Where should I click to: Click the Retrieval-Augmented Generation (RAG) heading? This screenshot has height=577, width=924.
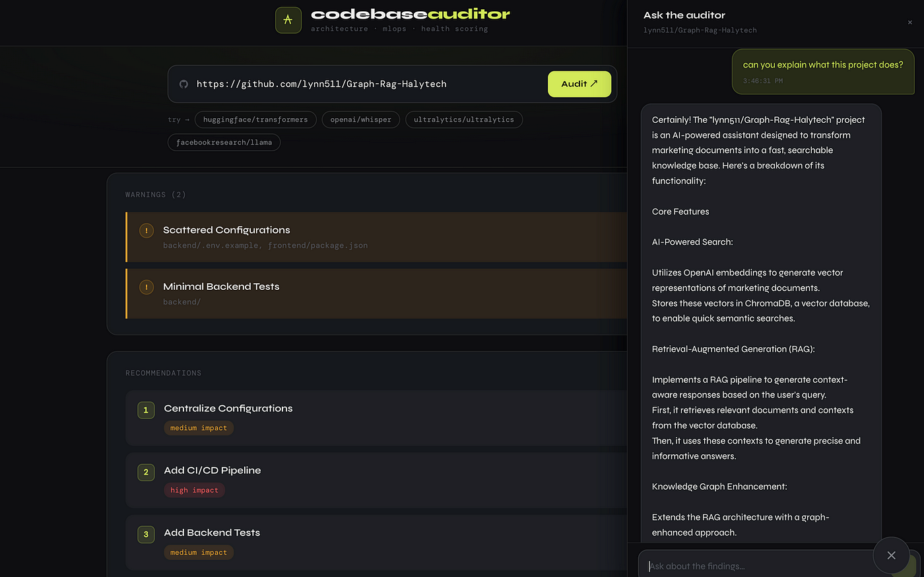tap(733, 349)
